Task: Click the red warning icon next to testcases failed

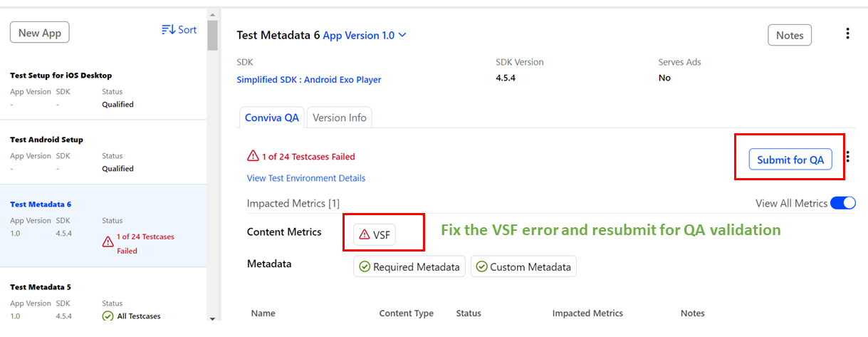Action: (253, 156)
